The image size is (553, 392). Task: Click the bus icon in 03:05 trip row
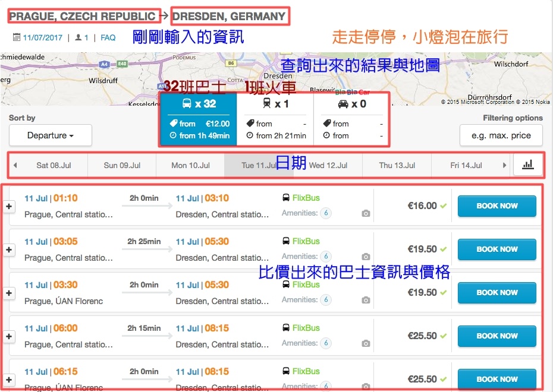tap(286, 241)
